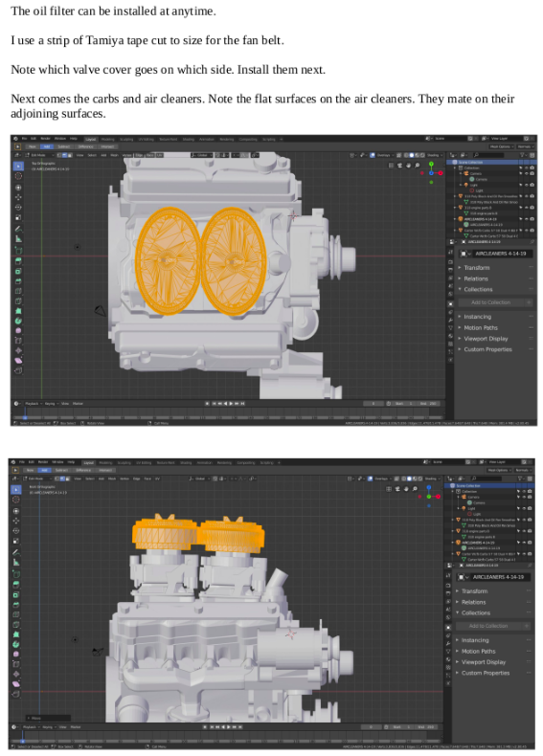Pick the Annotate pencil tool in upper Blender toolbar
The width and height of the screenshot is (543, 756).
point(18,229)
